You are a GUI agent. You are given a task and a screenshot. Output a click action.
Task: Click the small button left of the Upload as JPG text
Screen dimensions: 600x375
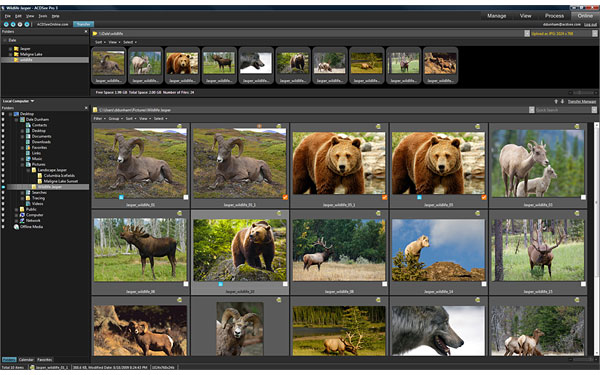(527, 34)
